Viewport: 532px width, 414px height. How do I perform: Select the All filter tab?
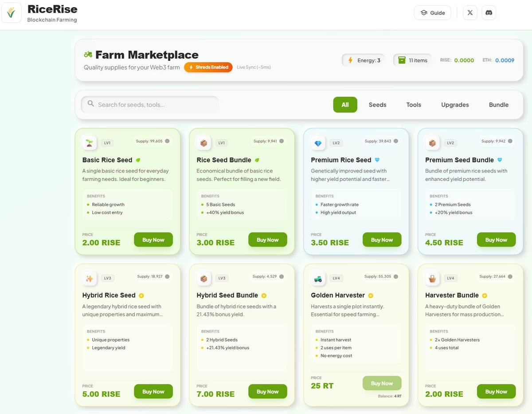345,105
